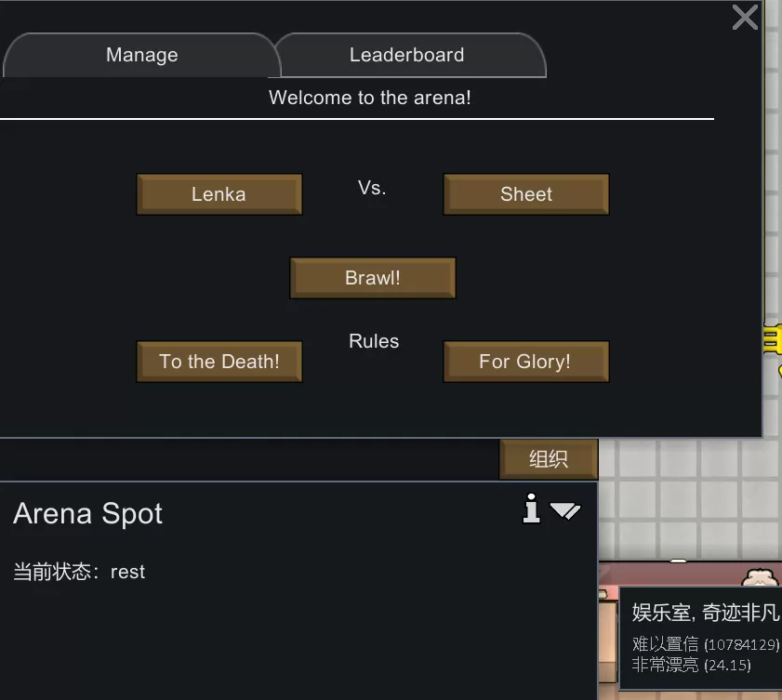The width and height of the screenshot is (782, 700).
Task: Click the 'Vs.' label between fighters
Action: 372,188
